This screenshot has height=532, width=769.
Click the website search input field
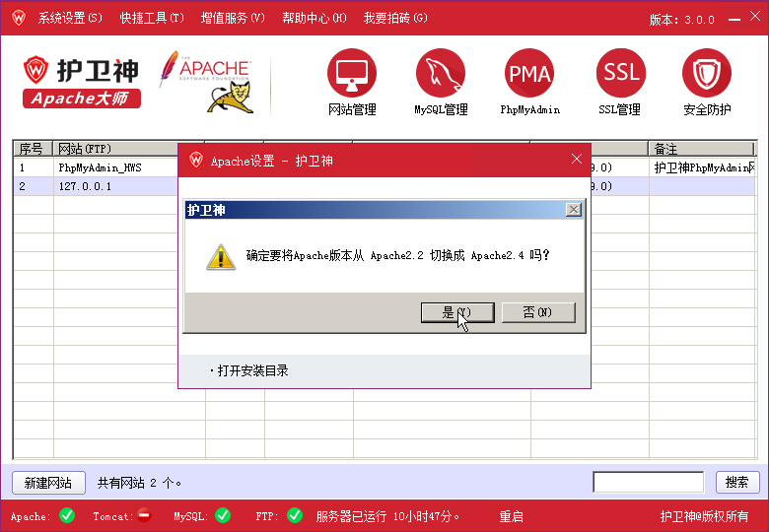click(x=649, y=482)
